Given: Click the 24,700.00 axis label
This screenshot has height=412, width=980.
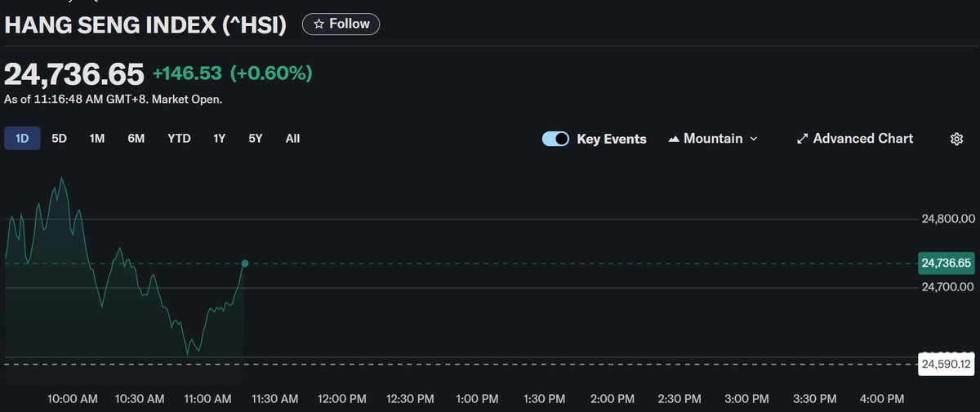Looking at the screenshot, I should (949, 287).
